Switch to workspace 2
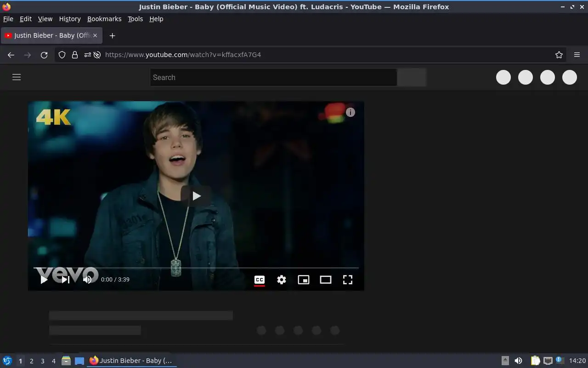Image resolution: width=588 pixels, height=368 pixels. pyautogui.click(x=31, y=361)
